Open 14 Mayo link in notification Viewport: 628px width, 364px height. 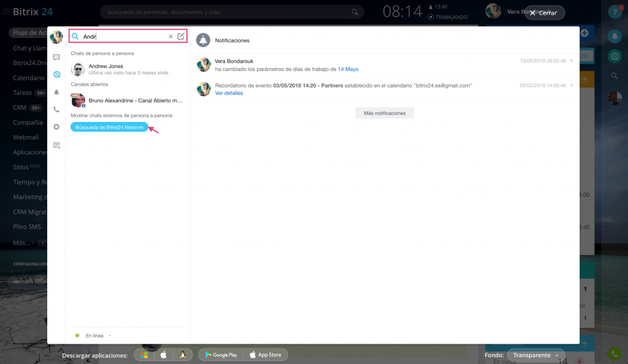pos(348,69)
